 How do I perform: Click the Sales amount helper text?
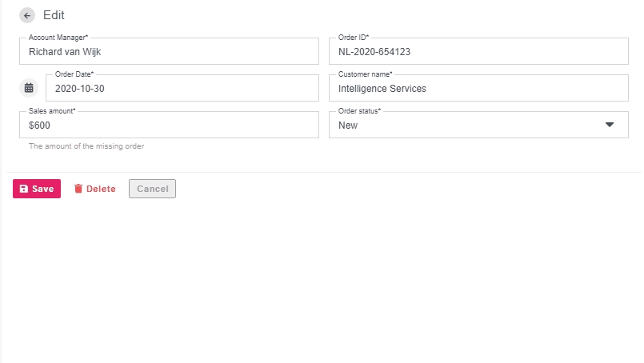tap(86, 146)
